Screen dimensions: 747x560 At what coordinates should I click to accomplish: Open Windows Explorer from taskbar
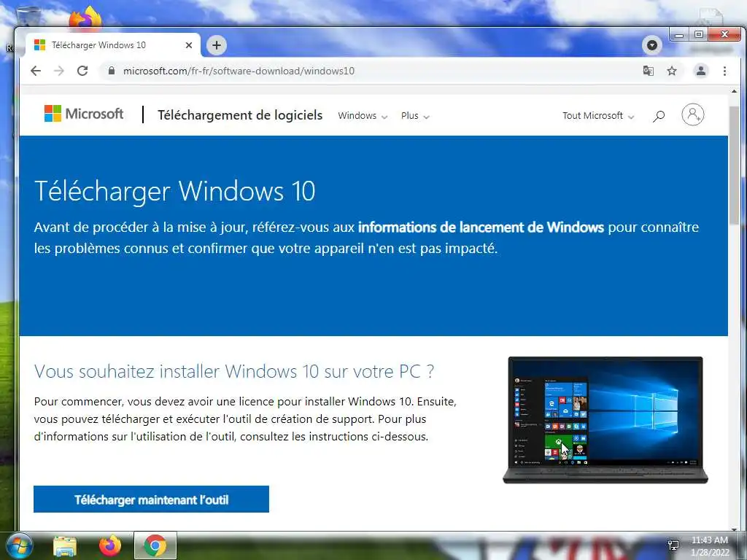click(65, 545)
